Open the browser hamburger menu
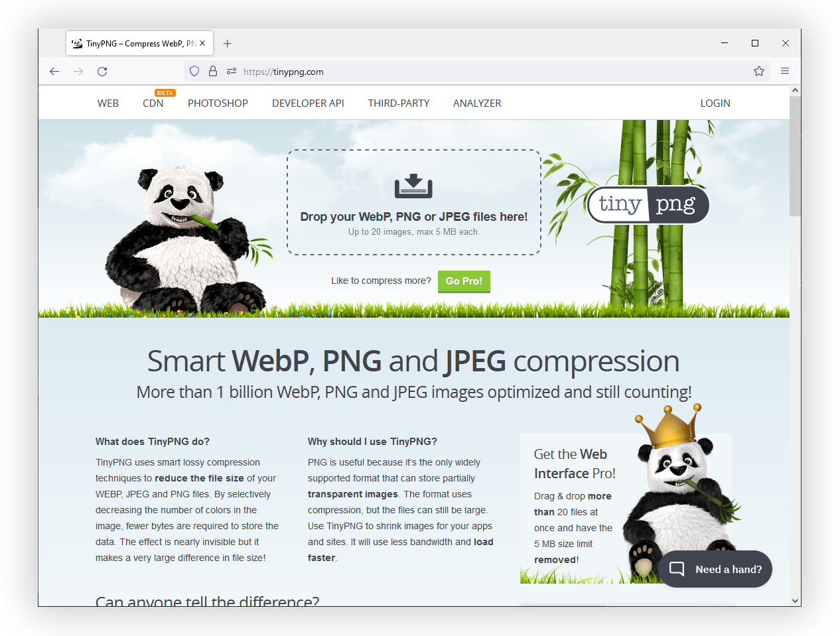The image size is (840, 636). click(785, 71)
